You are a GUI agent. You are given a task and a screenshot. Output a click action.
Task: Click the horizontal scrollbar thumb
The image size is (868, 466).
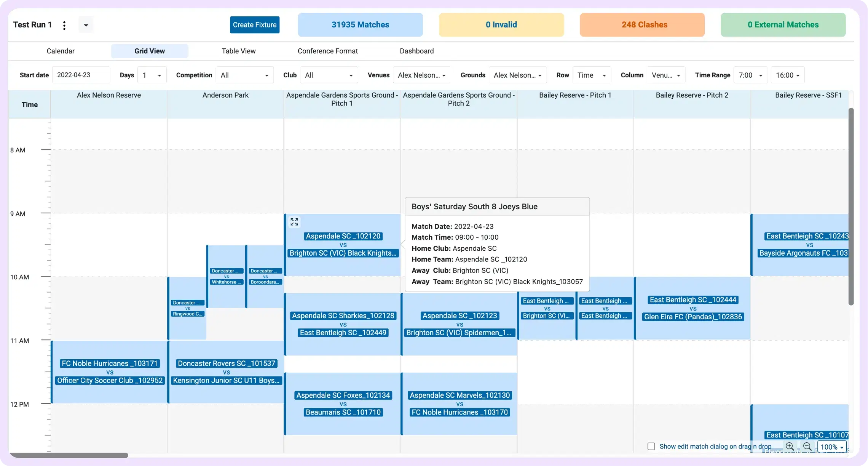(x=69, y=455)
